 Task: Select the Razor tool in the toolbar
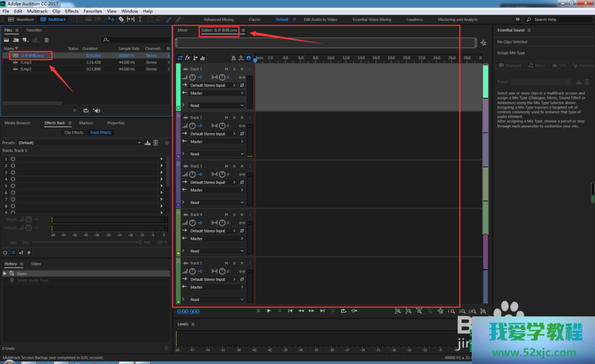[121, 19]
